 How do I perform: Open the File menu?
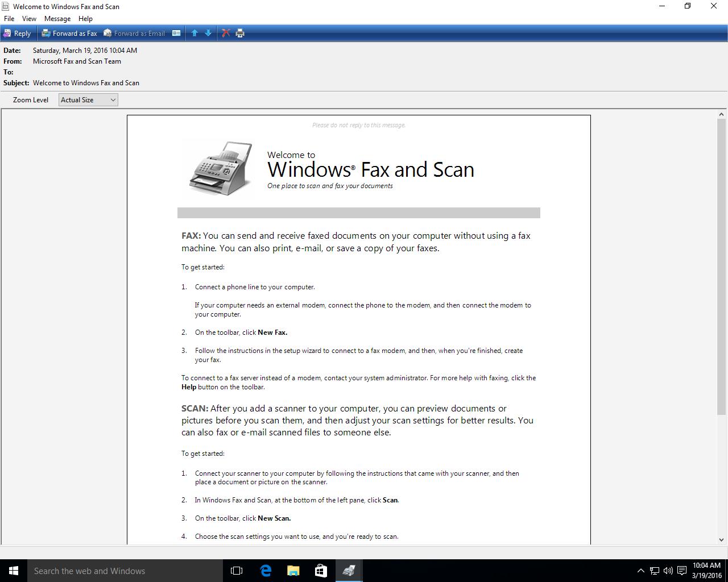tap(9, 19)
